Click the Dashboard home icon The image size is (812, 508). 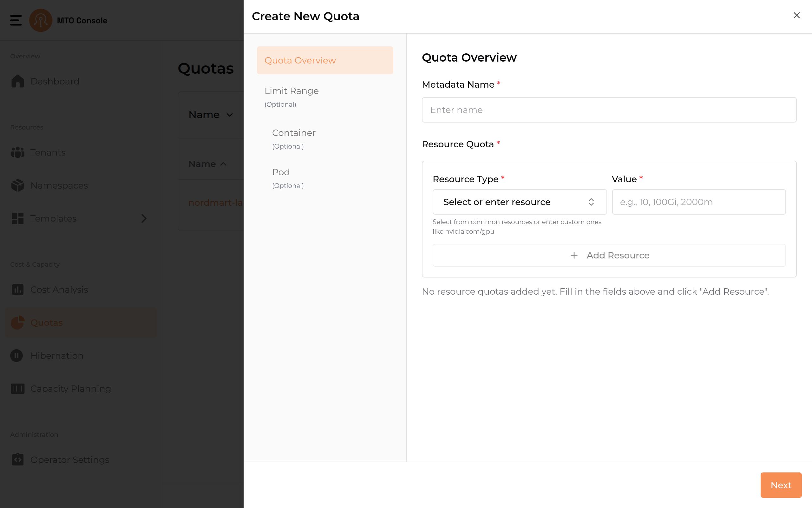coord(17,81)
